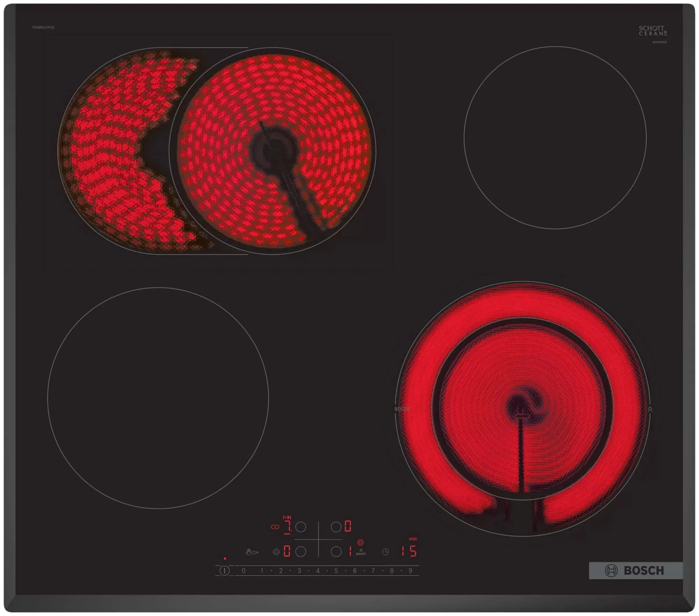Click the Bosch logo badge
This screenshot has width=699, height=616.
(x=635, y=571)
